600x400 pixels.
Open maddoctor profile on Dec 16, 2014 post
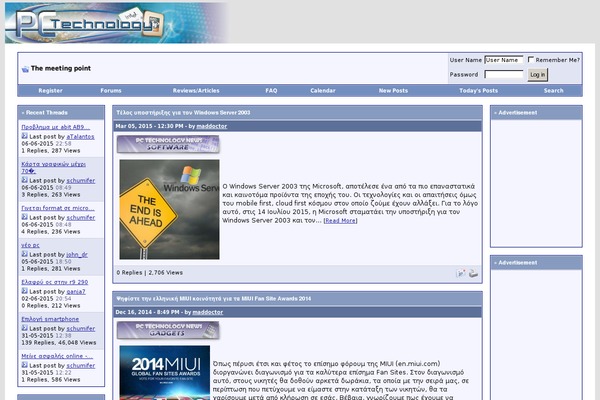(x=208, y=312)
